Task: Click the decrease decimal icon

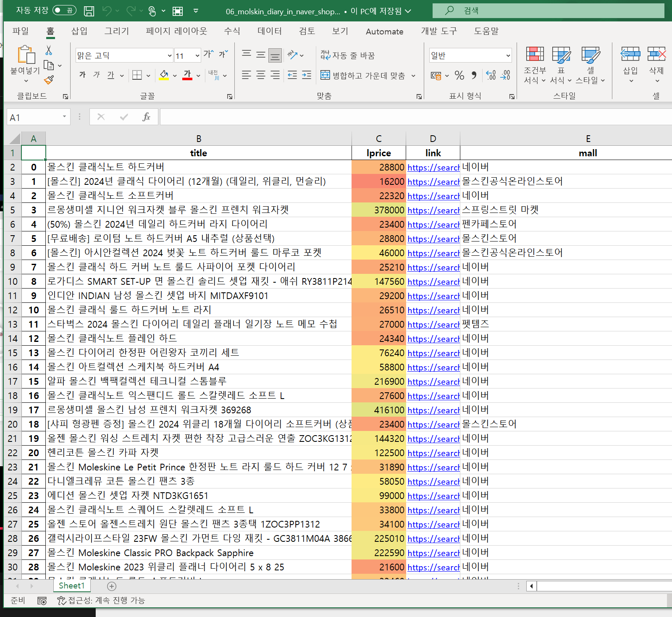Action: tap(505, 75)
